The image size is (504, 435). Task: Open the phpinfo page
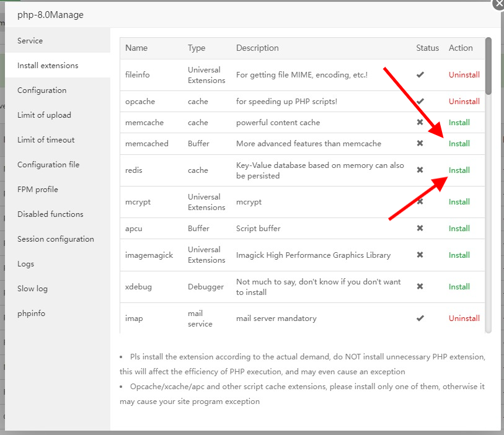(31, 313)
